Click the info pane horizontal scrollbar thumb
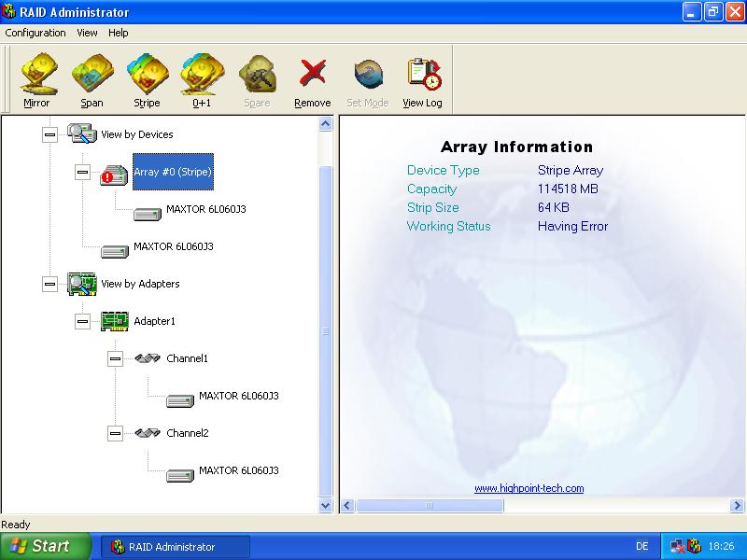The image size is (747, 560). [x=430, y=505]
